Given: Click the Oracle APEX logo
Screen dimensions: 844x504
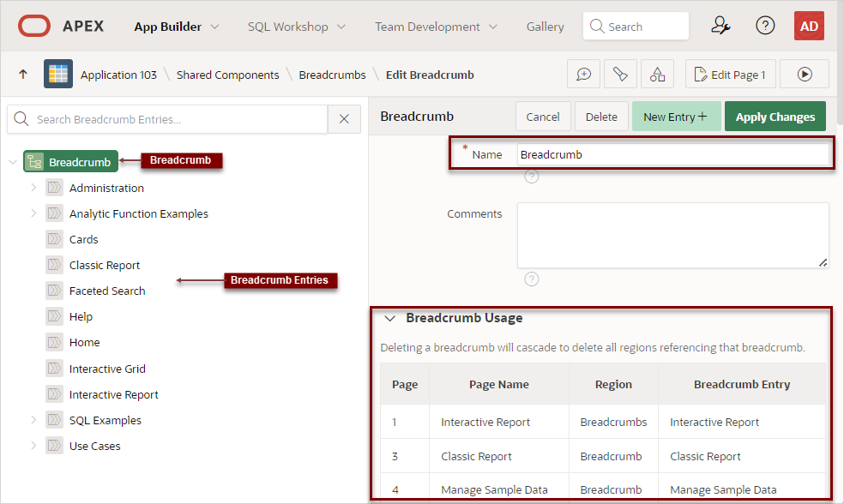Looking at the screenshot, I should [x=34, y=26].
